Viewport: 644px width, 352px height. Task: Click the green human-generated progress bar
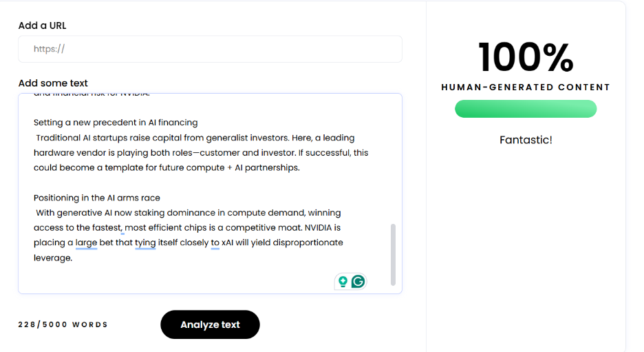coord(525,109)
